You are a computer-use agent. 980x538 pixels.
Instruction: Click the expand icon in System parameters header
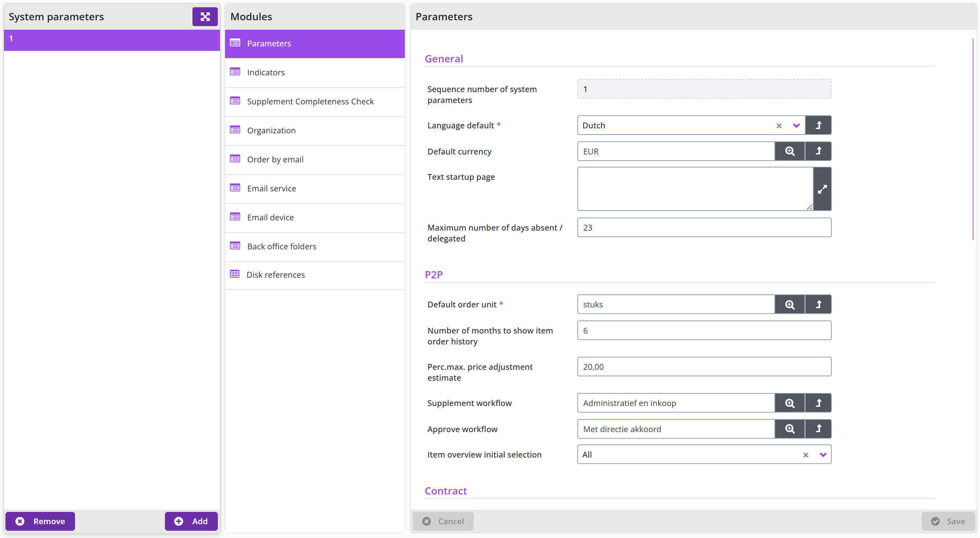click(205, 16)
